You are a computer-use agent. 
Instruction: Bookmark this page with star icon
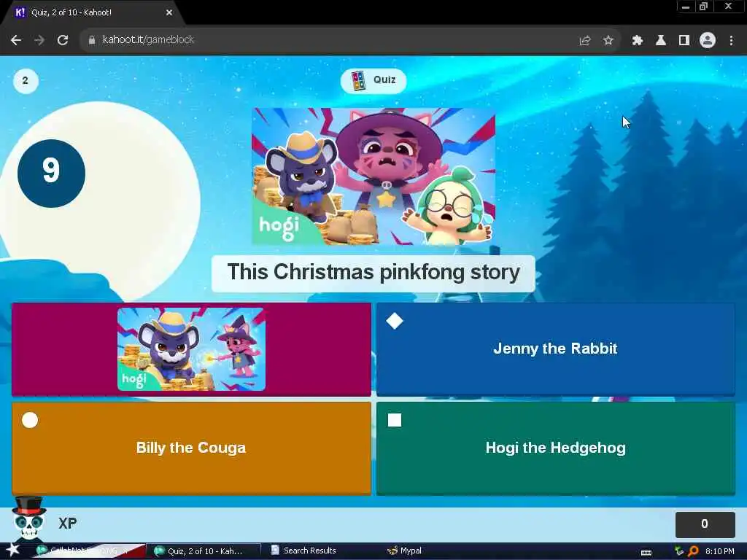[x=608, y=41]
